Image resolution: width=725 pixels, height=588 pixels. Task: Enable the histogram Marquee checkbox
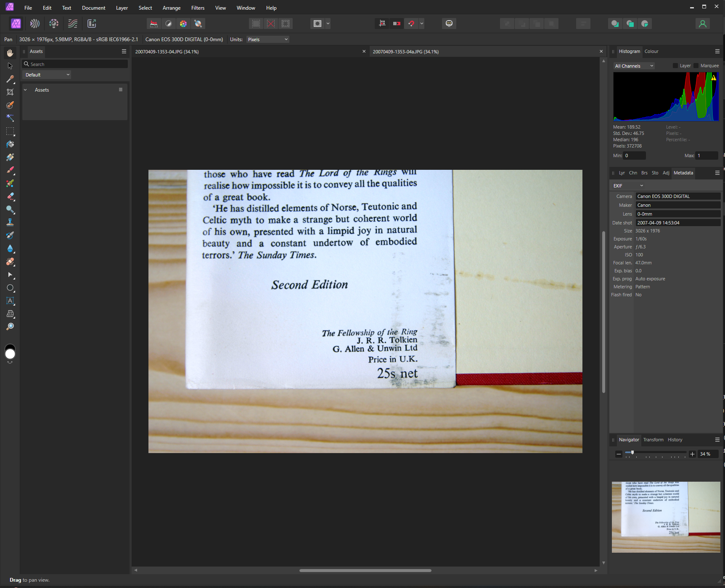pos(696,66)
